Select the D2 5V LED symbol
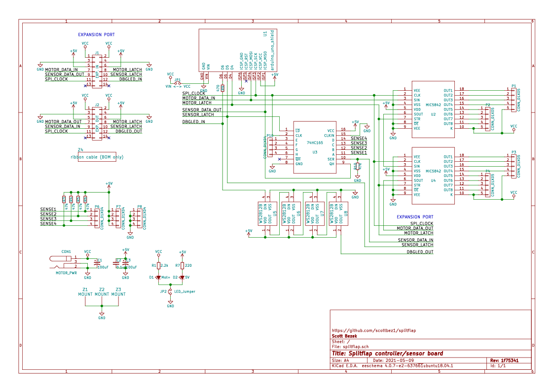Screen dimensions: 554x392 click(x=182, y=278)
